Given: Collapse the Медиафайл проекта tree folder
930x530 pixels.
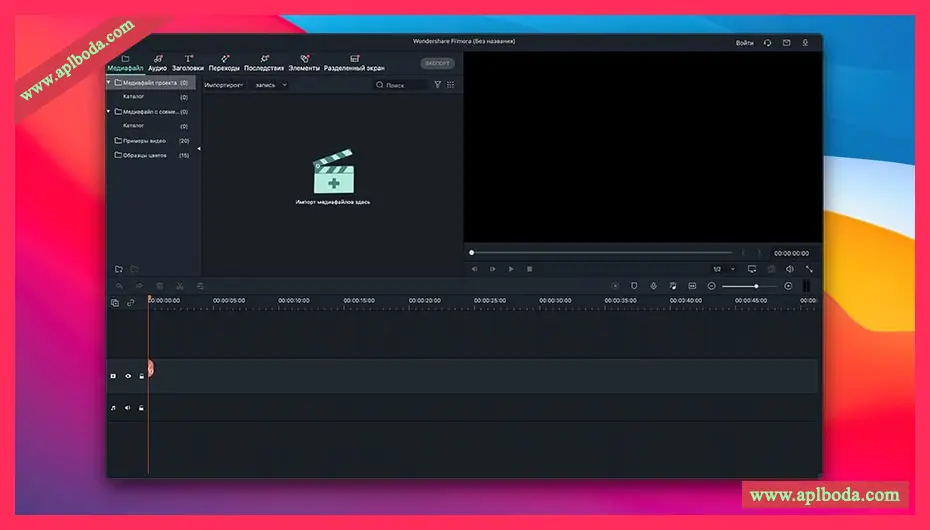Looking at the screenshot, I should coord(109,82).
